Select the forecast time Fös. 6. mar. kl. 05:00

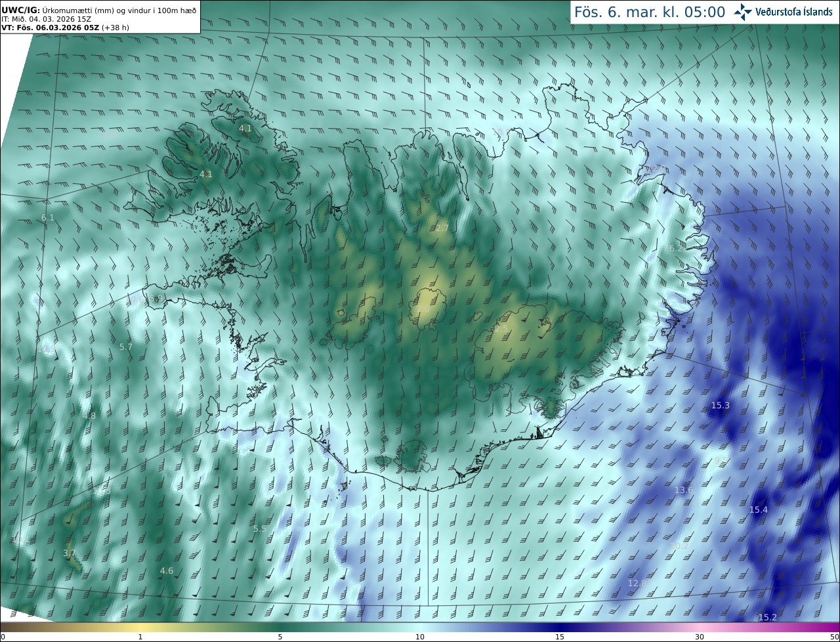(x=650, y=12)
